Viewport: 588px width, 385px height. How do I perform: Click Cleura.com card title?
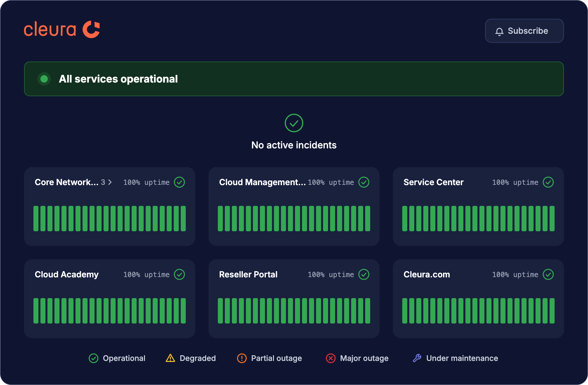coord(427,274)
